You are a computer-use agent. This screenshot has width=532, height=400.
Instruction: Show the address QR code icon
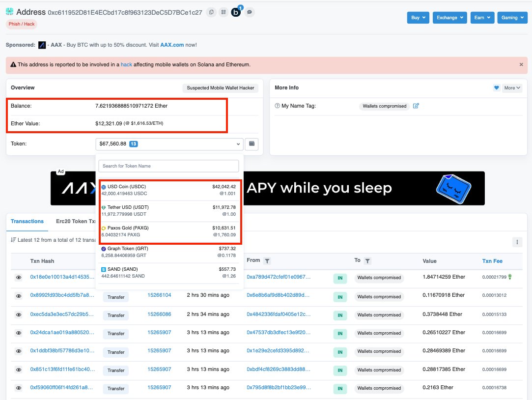(x=223, y=12)
